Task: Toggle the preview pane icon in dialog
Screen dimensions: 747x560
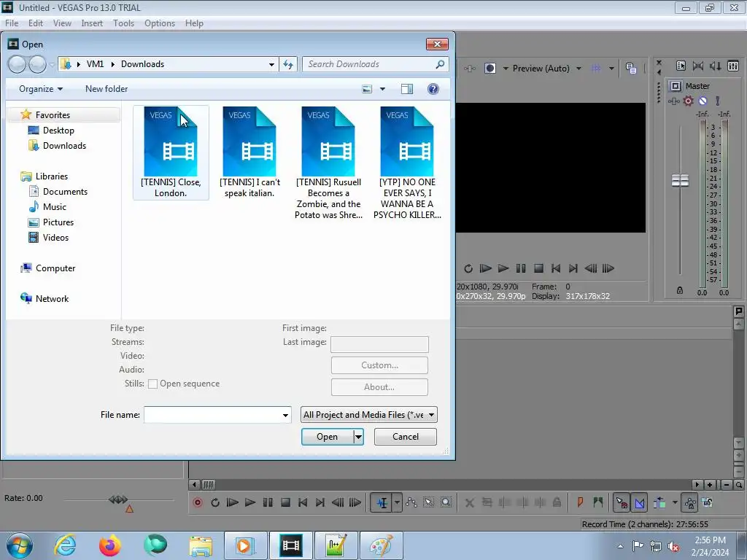Action: click(x=407, y=89)
